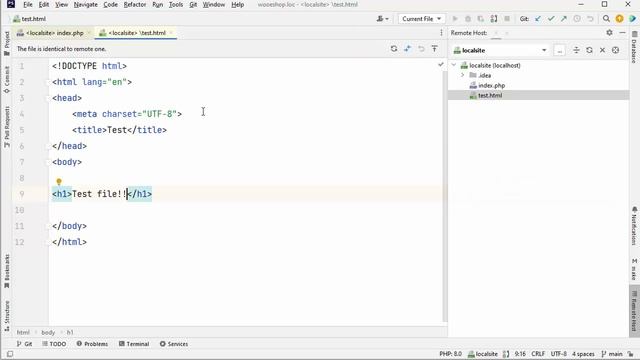Open the Git menu

pos(193,4)
